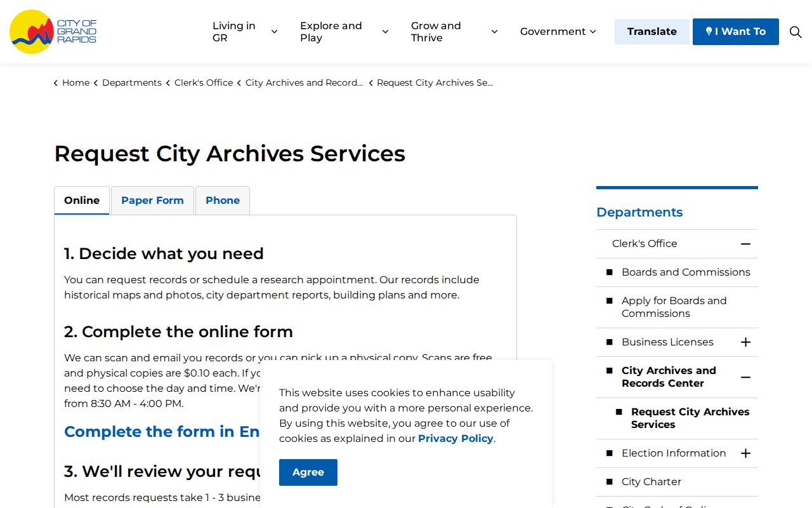Image resolution: width=812 pixels, height=508 pixels.
Task: Open the Complete the form in English link
Action: tap(162, 432)
